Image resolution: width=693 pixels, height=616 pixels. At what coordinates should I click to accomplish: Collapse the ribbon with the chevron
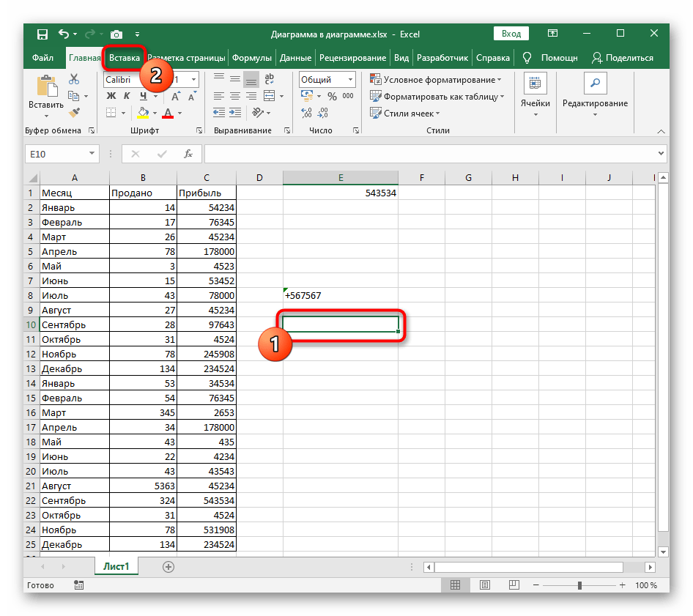click(661, 131)
